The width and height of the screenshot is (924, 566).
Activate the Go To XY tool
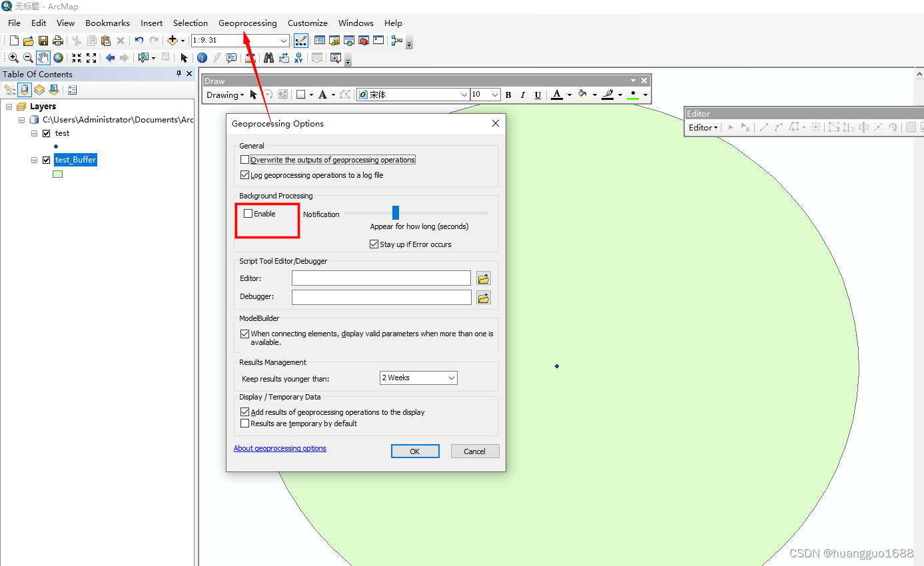(298, 58)
